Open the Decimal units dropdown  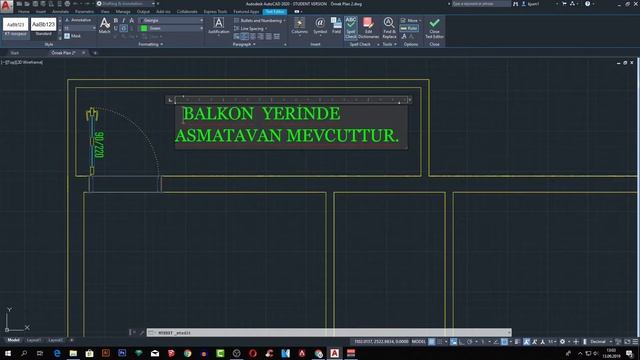600,341
